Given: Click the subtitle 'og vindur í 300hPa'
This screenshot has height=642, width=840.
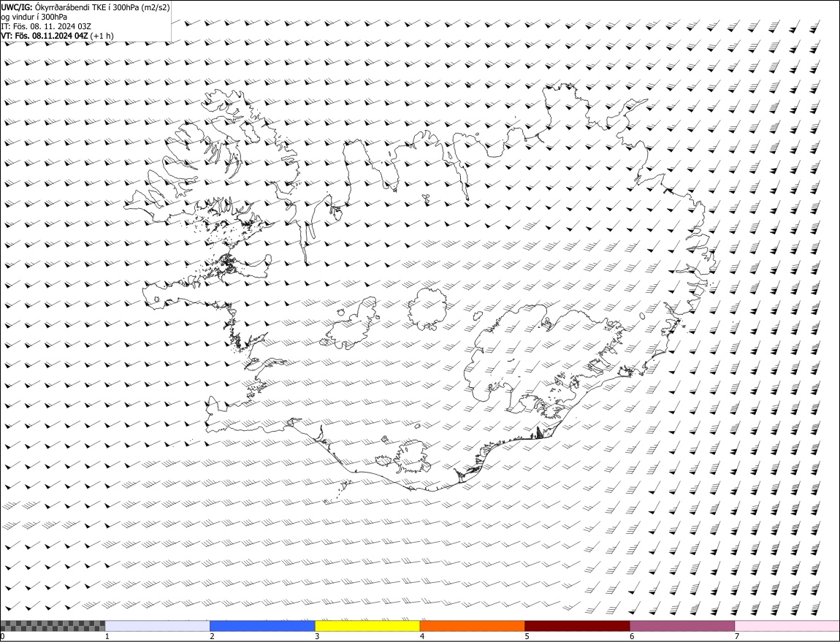Looking at the screenshot, I should pyautogui.click(x=34, y=17).
